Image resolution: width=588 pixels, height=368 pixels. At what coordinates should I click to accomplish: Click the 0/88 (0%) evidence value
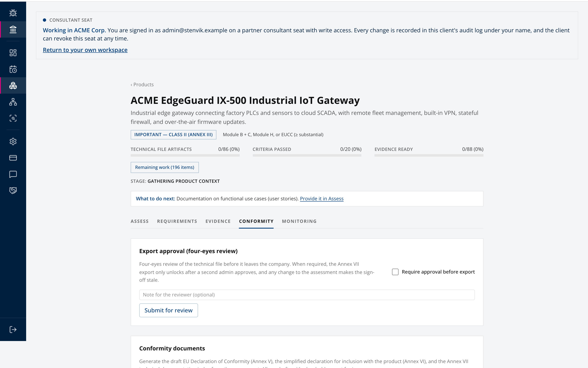pos(473,149)
